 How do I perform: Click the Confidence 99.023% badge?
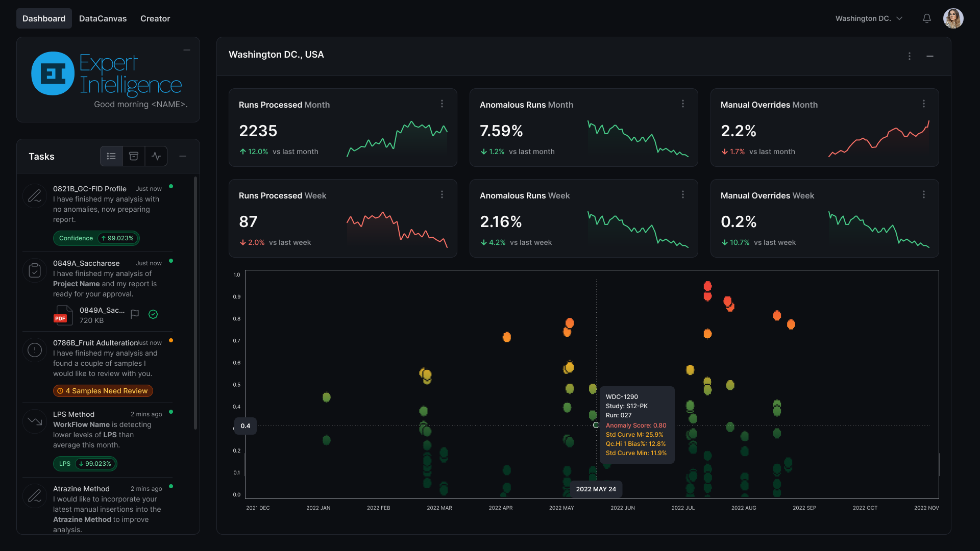96,238
